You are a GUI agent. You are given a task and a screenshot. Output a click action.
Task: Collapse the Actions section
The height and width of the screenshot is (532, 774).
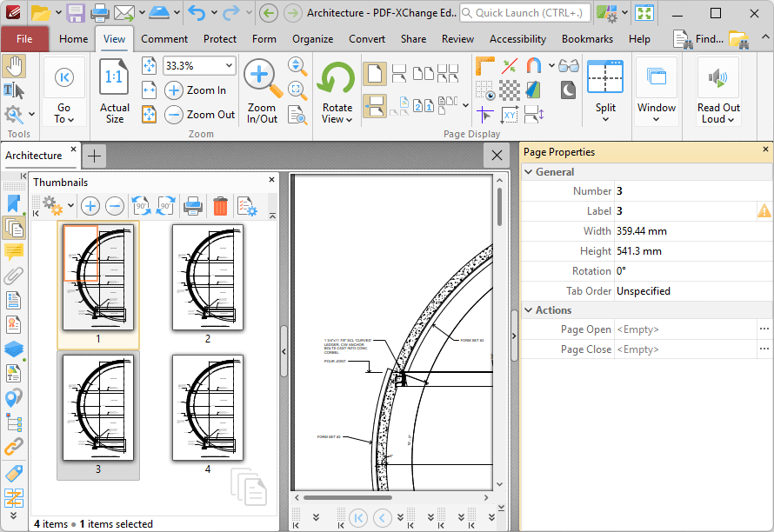pyautogui.click(x=529, y=310)
